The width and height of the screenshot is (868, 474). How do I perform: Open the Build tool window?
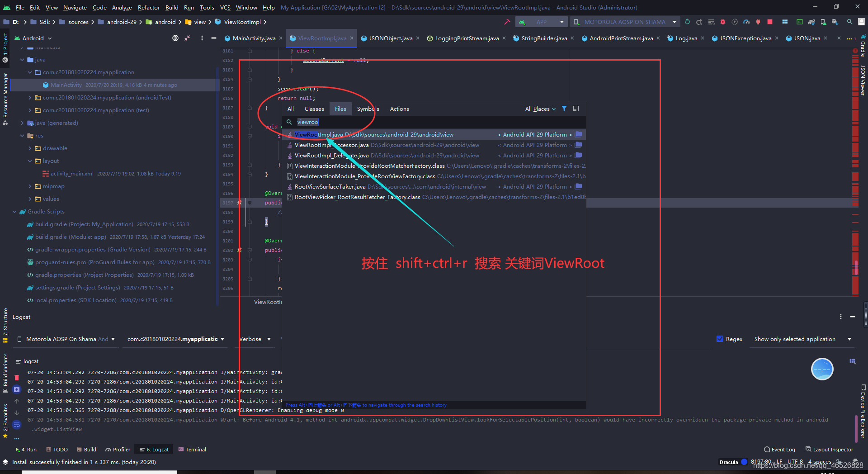pyautogui.click(x=86, y=450)
